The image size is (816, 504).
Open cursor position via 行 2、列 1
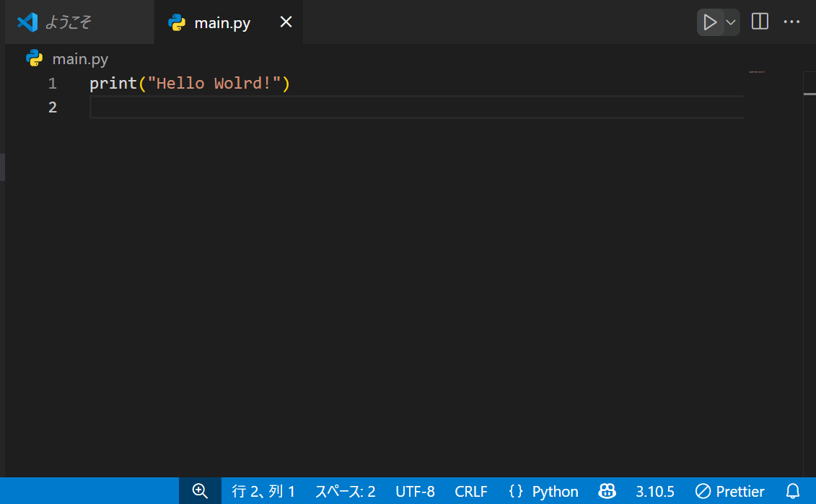tap(263, 491)
